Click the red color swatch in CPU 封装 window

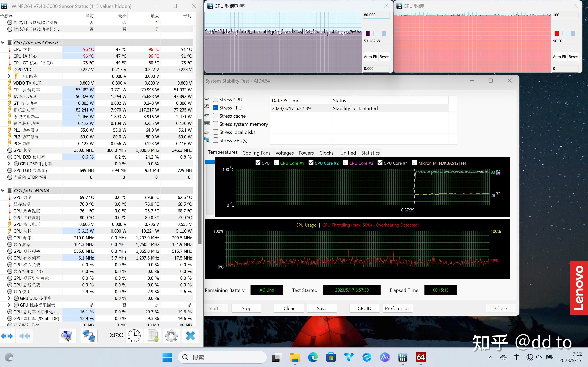click(556, 33)
